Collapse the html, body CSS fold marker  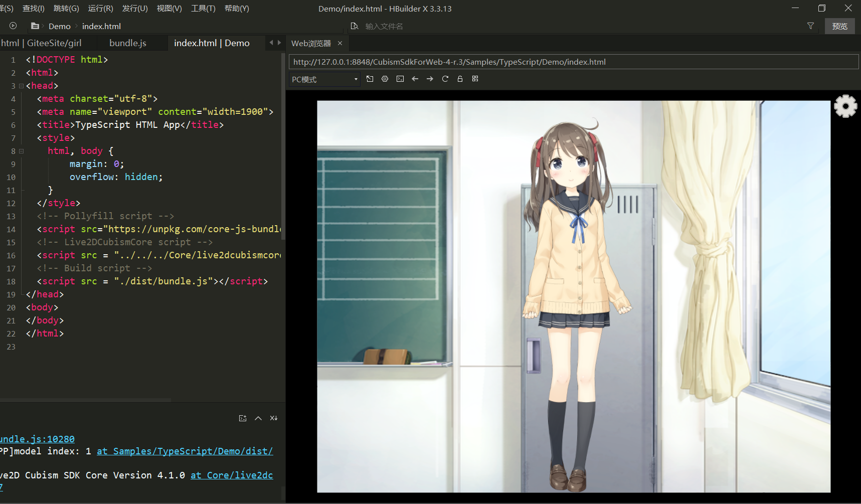point(21,151)
